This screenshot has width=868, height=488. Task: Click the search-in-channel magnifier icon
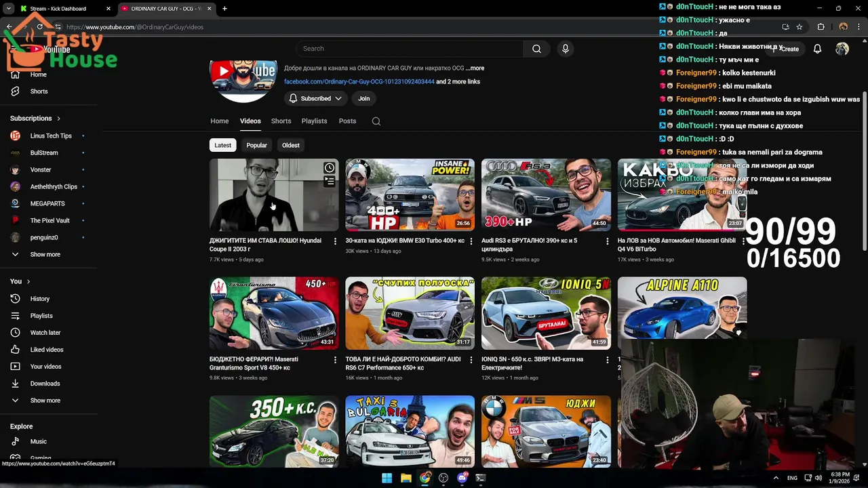[376, 121]
